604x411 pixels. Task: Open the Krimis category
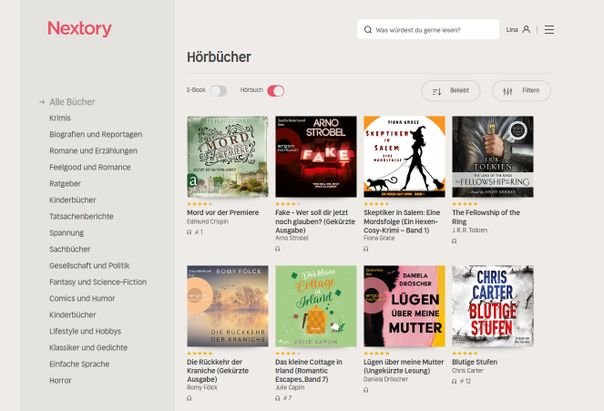pos(60,118)
